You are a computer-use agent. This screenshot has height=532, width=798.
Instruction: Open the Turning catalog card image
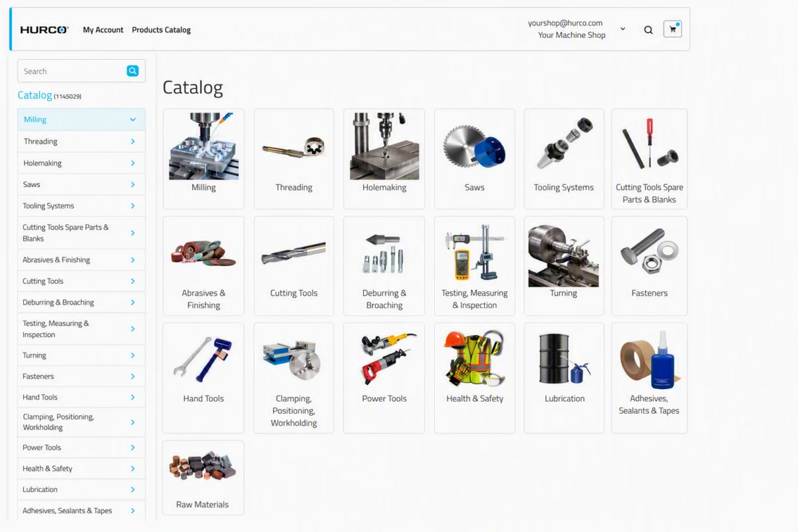coord(564,255)
